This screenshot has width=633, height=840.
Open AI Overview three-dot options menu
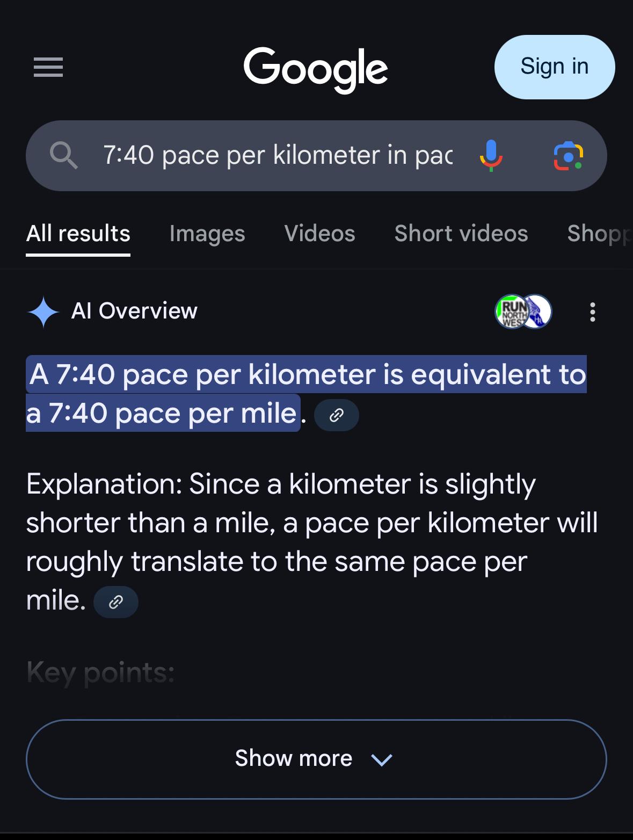point(592,312)
